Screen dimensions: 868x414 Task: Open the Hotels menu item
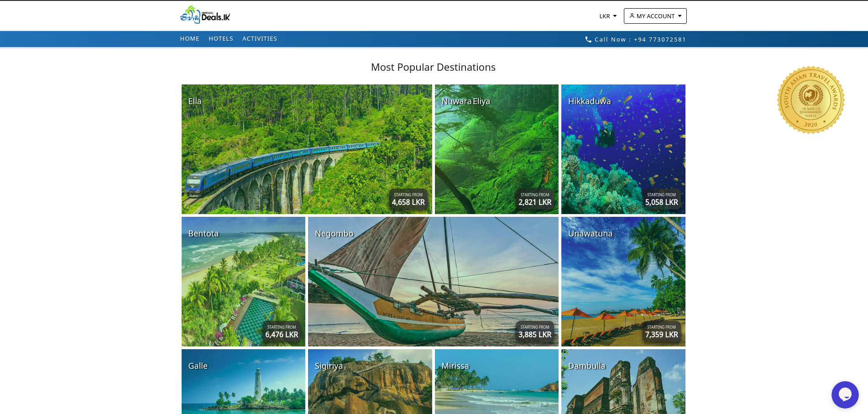coord(221,39)
